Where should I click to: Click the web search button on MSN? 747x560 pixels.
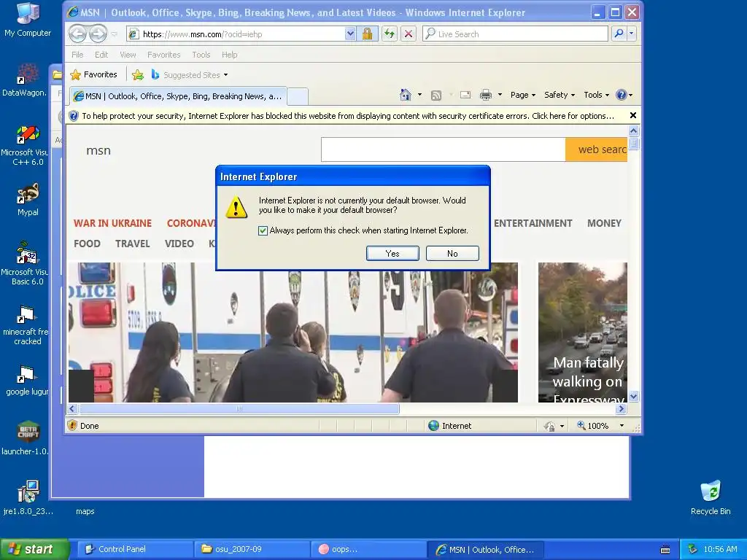click(597, 149)
